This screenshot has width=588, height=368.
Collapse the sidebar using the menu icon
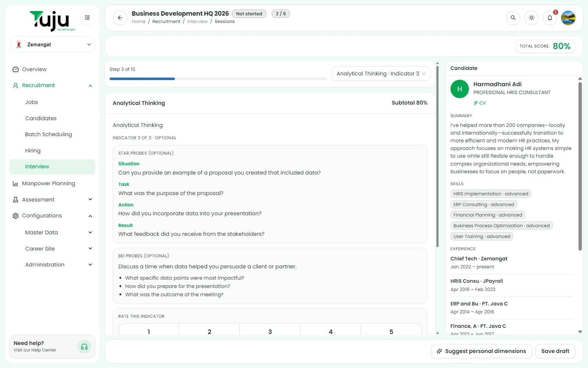pyautogui.click(x=87, y=18)
